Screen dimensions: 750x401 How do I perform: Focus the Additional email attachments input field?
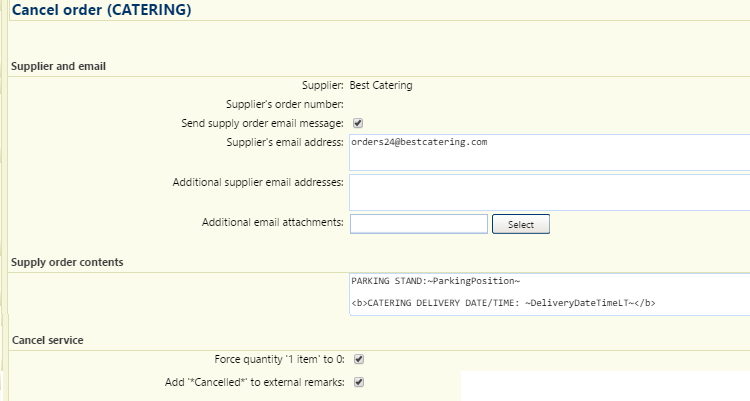tap(419, 224)
